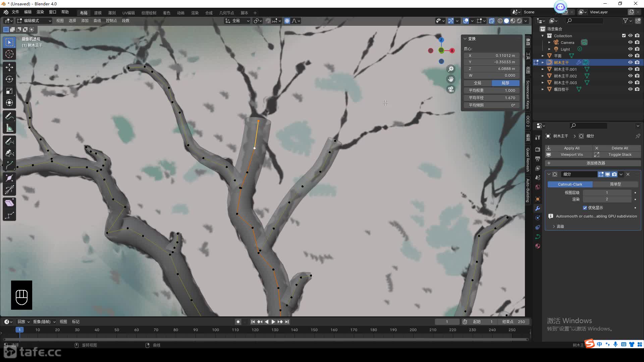Open the 抠像(插帧) keying dropdown
644x362 pixels.
44,322
